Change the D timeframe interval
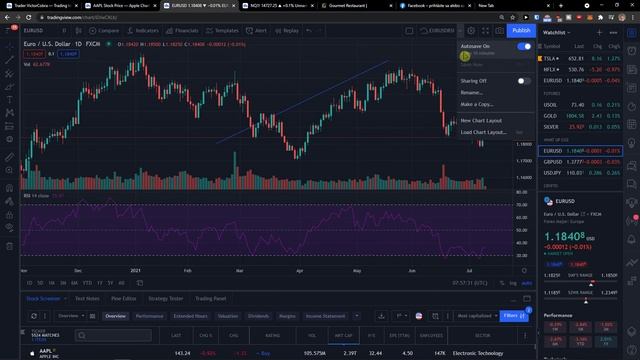640x360 pixels. point(64,31)
